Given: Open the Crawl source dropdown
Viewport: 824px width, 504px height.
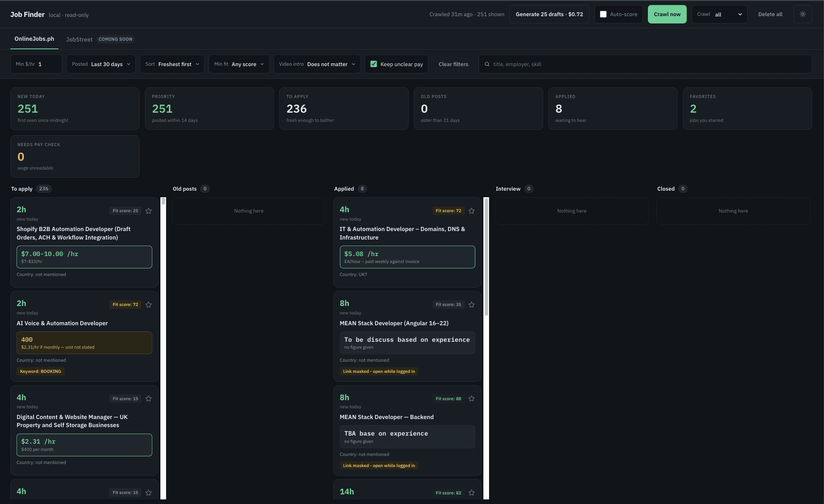Looking at the screenshot, I should pos(719,14).
